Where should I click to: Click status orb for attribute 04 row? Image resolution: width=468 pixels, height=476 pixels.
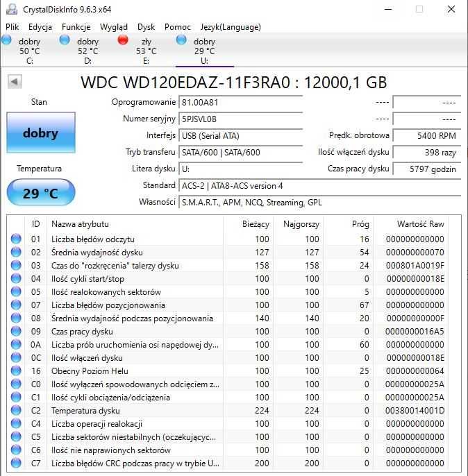[16, 278]
